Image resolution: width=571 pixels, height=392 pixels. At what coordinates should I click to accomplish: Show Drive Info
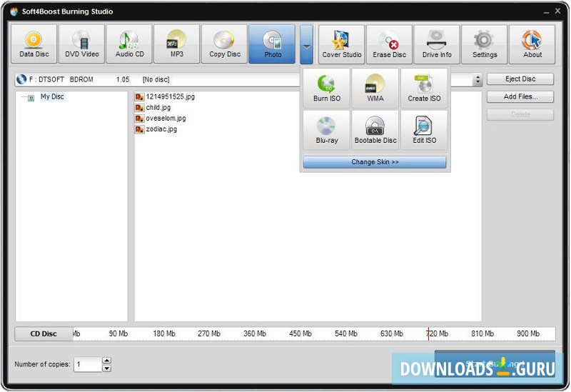pyautogui.click(x=437, y=44)
